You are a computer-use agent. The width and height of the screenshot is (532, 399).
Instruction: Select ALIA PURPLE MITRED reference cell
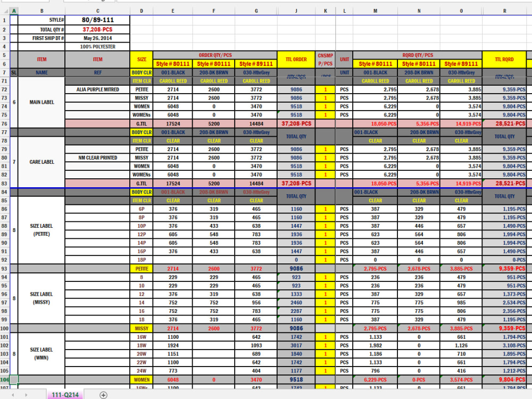(97, 89)
